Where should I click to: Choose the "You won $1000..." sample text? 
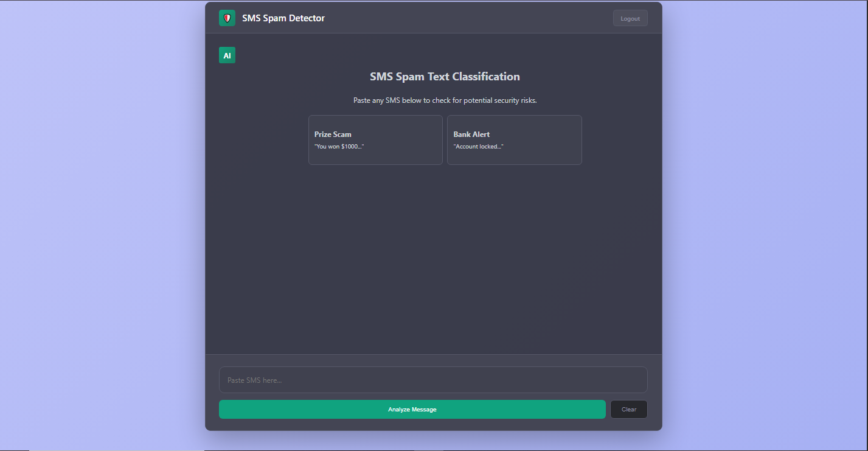click(339, 147)
